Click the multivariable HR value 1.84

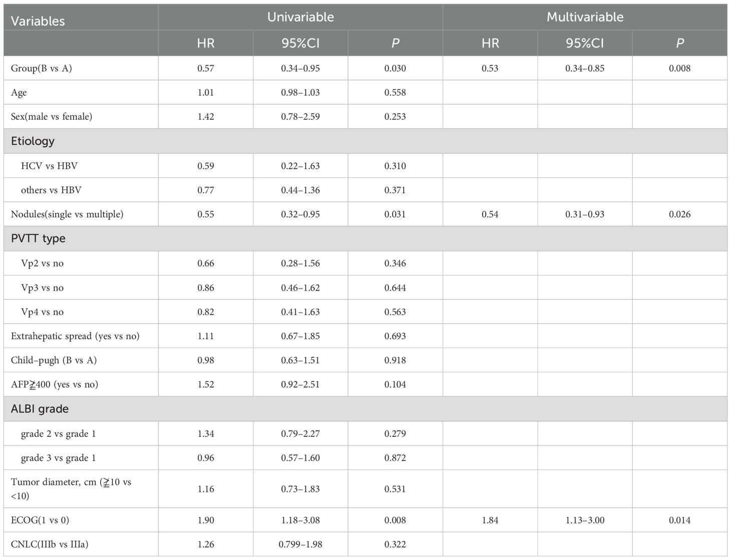pos(490,520)
